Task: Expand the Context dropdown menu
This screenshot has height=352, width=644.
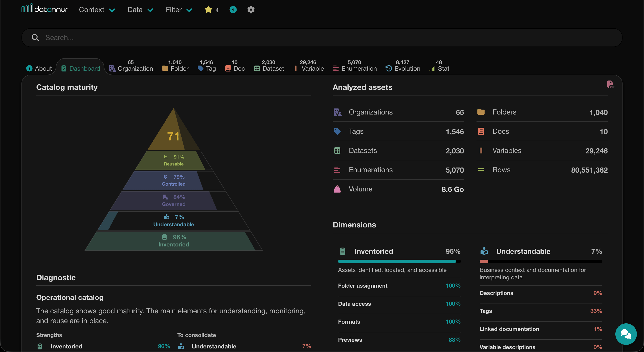Action: tap(97, 9)
